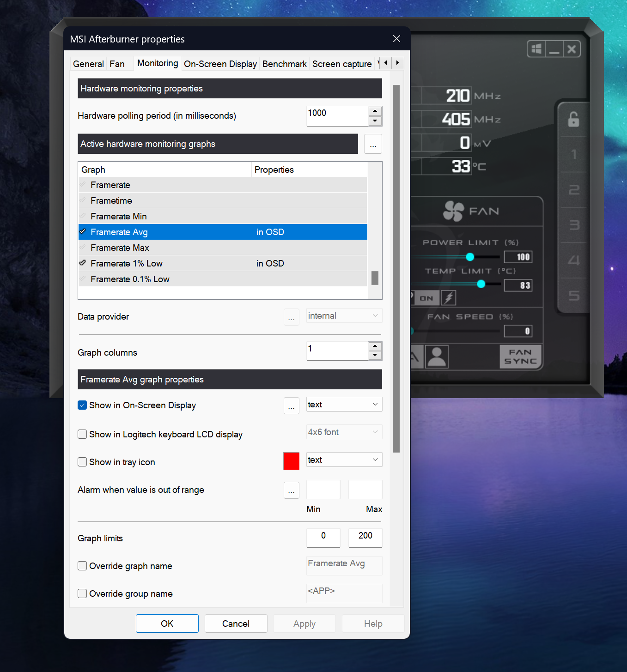The width and height of the screenshot is (627, 672).
Task: Click the Cancel button
Action: click(236, 624)
